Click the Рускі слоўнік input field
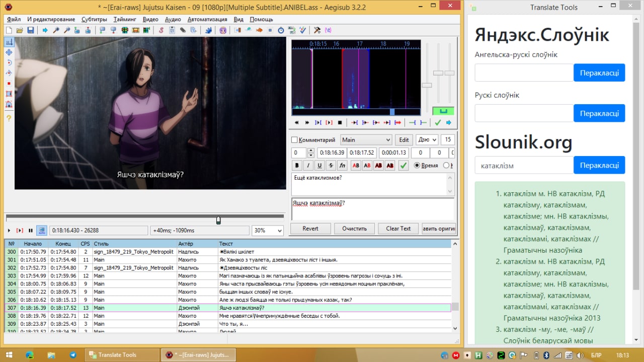Screen dimensions: 644x362 (524, 113)
